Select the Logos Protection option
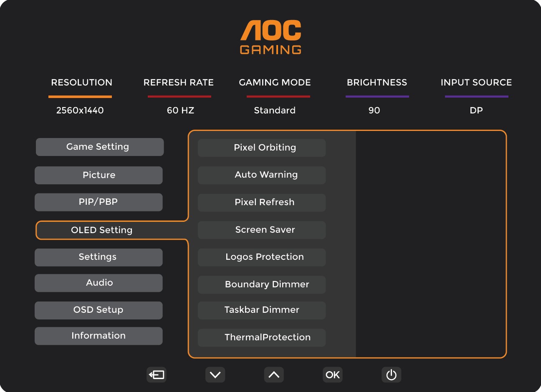Image resolution: width=541 pixels, height=392 pixels. [262, 257]
